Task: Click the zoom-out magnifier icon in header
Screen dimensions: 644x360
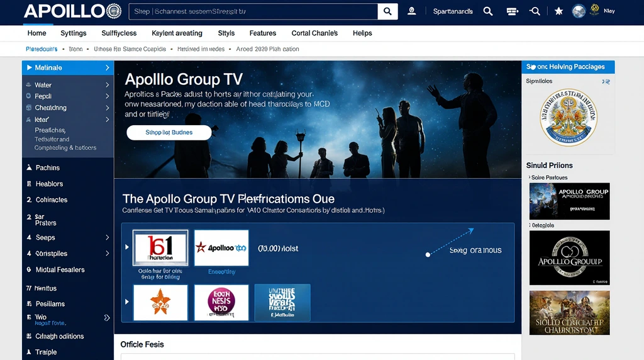Action: 535,11
